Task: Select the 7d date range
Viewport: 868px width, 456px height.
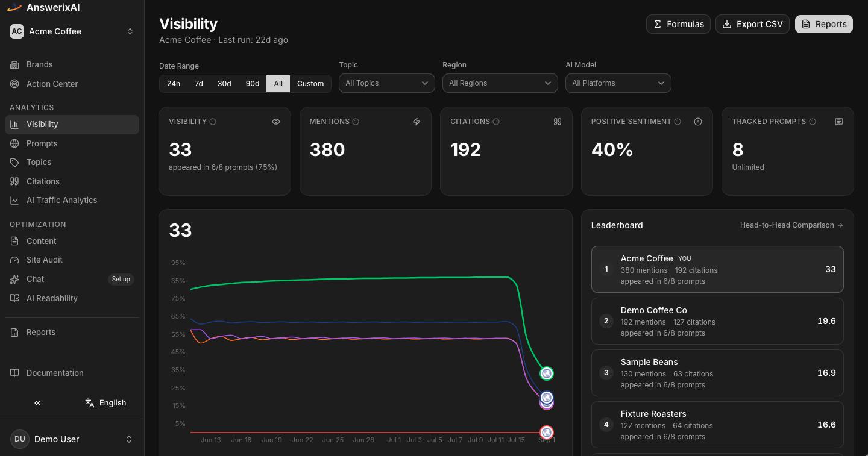Action: [x=199, y=84]
